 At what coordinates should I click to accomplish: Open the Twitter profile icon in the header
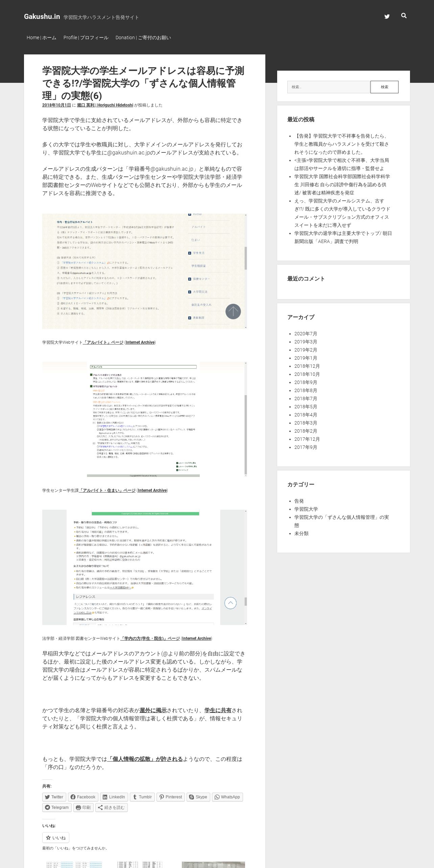point(387,17)
